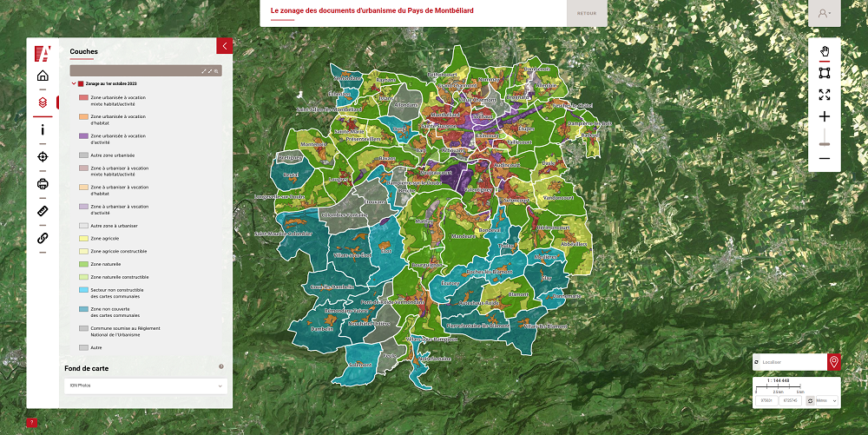This screenshot has height=435, width=868.
Task: Click the final Autre legend entry
Action: [96, 348]
